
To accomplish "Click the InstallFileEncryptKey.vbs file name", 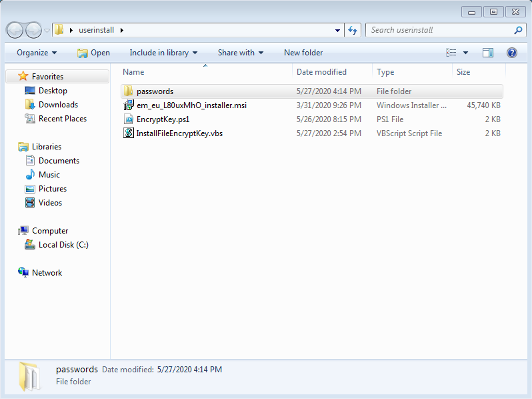I will pyautogui.click(x=179, y=133).
